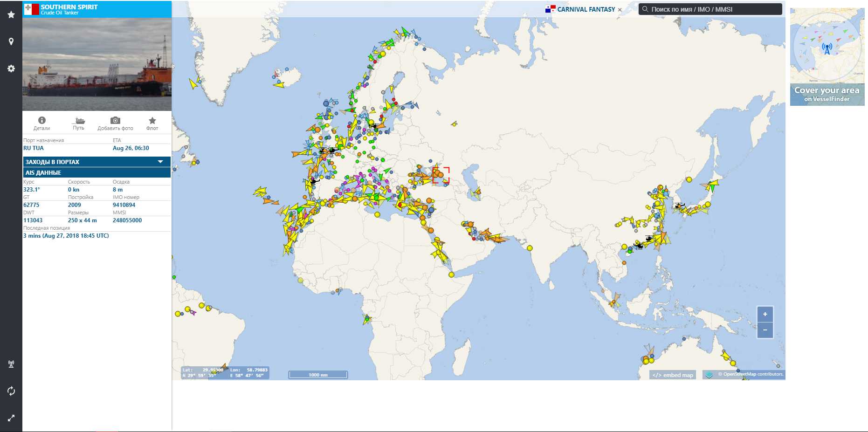Open settings gear in left sidebar

[x=11, y=69]
